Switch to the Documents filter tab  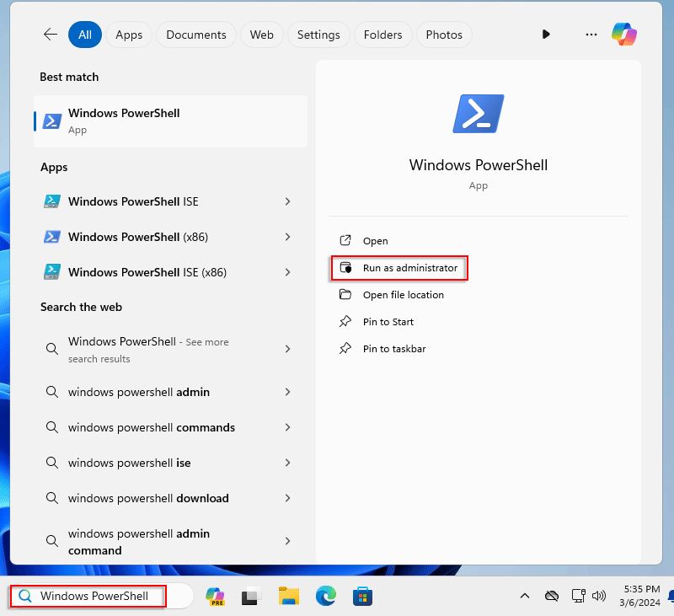pyautogui.click(x=195, y=35)
